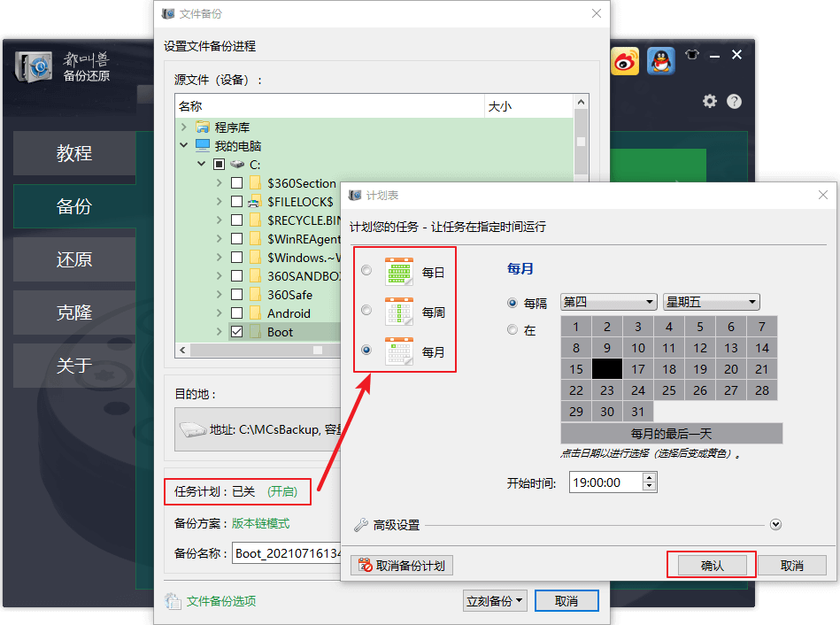840x625 pixels.
Task: Select the 在 specific date radio button
Action: tap(512, 330)
